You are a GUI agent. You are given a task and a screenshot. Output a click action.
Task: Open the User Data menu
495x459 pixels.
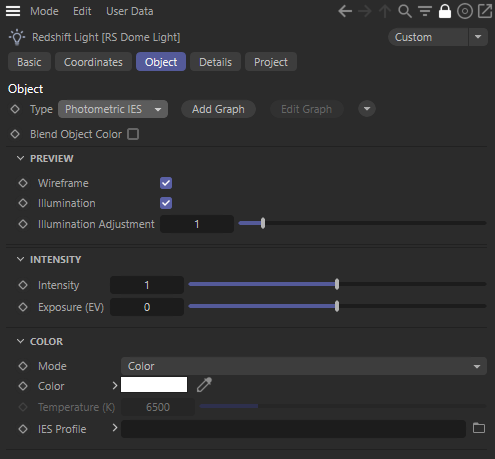pyautogui.click(x=130, y=11)
